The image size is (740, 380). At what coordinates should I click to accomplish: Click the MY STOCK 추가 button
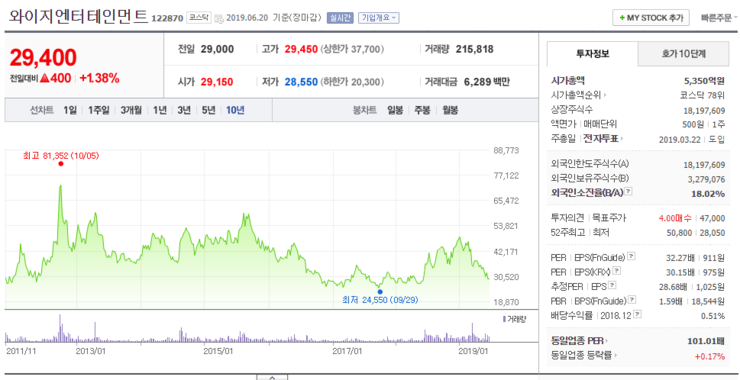(x=651, y=18)
